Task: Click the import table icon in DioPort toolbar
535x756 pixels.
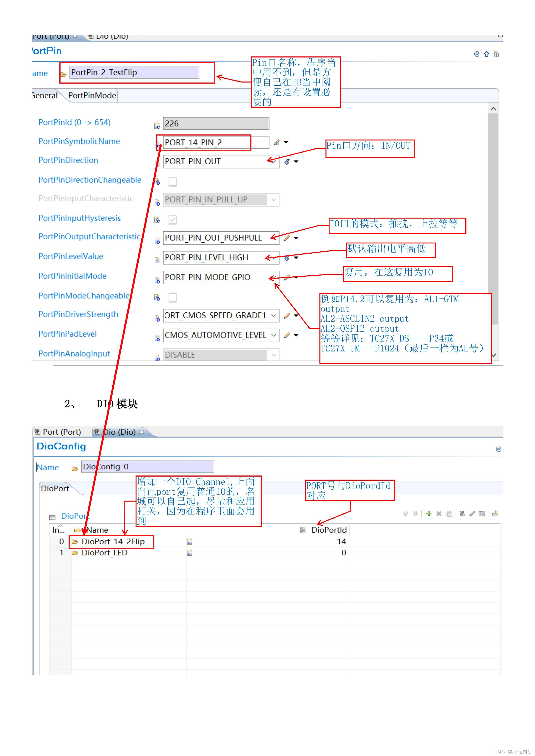Action: coord(495,513)
